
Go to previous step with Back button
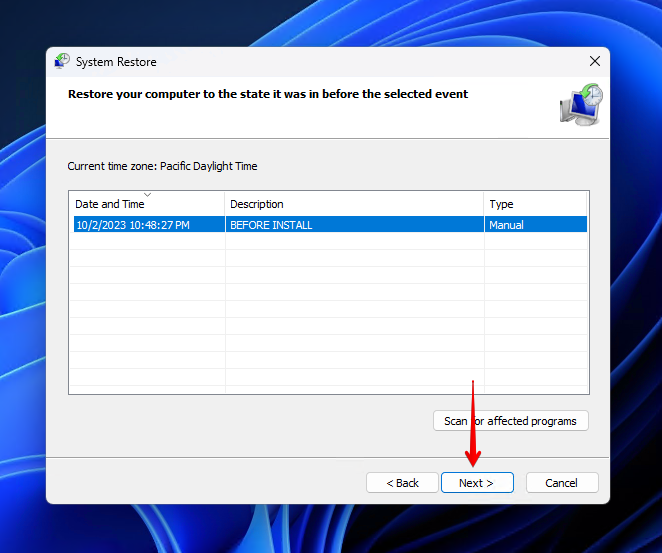(x=400, y=483)
